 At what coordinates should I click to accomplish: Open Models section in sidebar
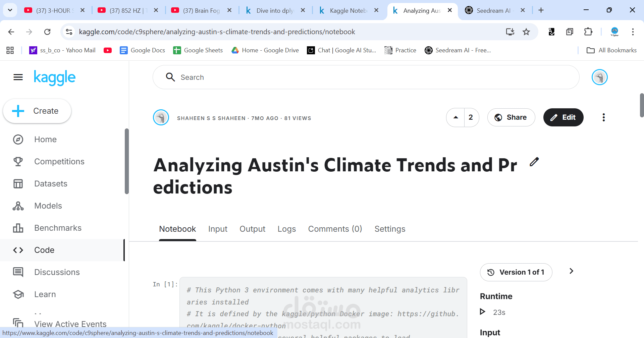pyautogui.click(x=48, y=206)
